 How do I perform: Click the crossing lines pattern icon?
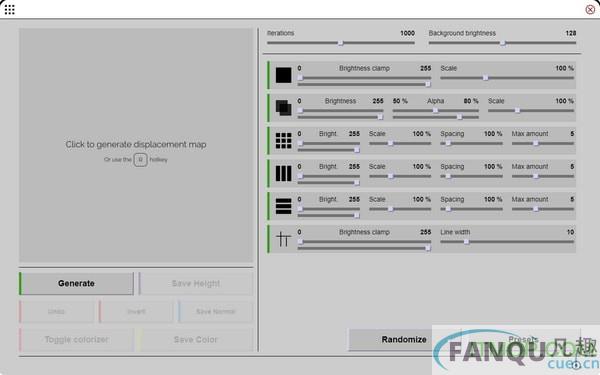(x=284, y=239)
